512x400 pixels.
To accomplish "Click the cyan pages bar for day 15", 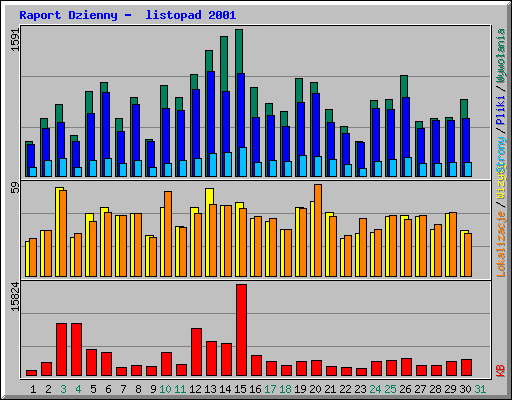I will [243, 162].
